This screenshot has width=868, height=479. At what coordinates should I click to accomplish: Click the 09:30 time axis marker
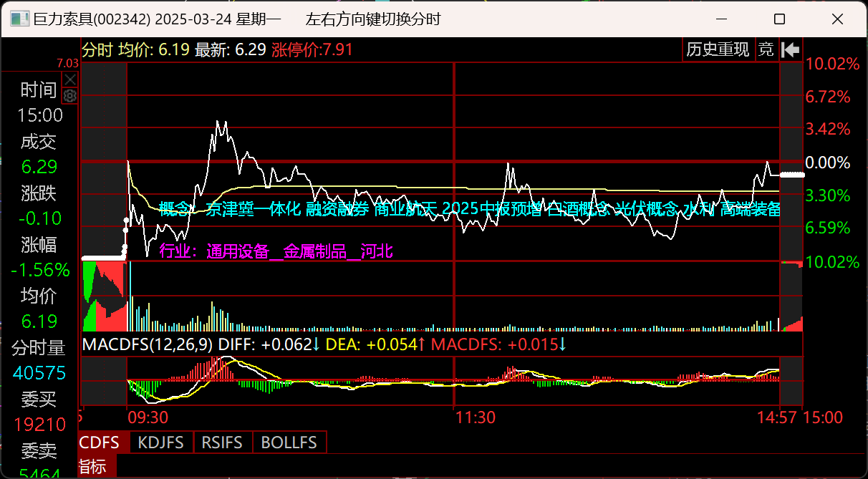pos(148,417)
